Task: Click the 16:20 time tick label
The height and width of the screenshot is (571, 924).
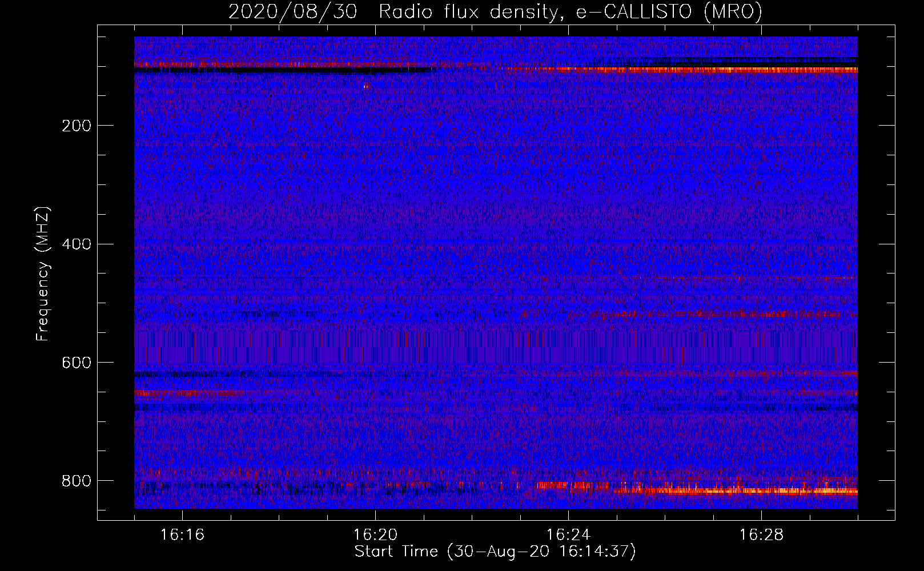Action: [375, 534]
